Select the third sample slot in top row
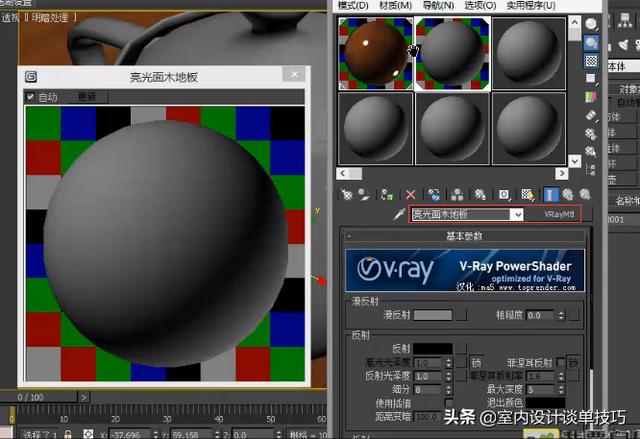The height and width of the screenshot is (439, 640). (529, 53)
